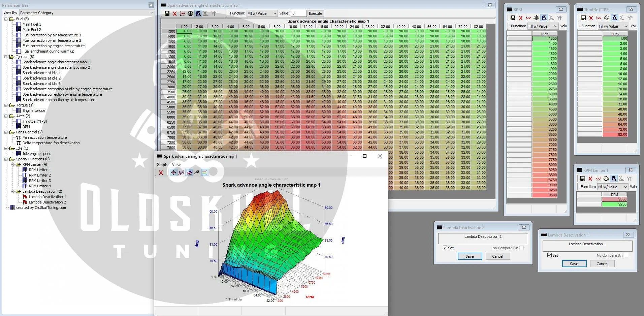
Task: Open the View By Parameter Category dropdown
Action: [x=86, y=13]
